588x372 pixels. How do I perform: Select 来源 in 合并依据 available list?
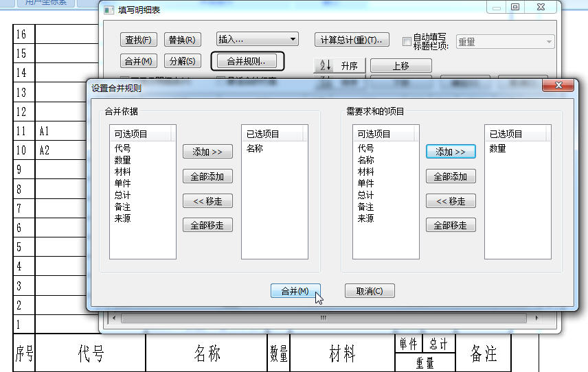click(123, 218)
